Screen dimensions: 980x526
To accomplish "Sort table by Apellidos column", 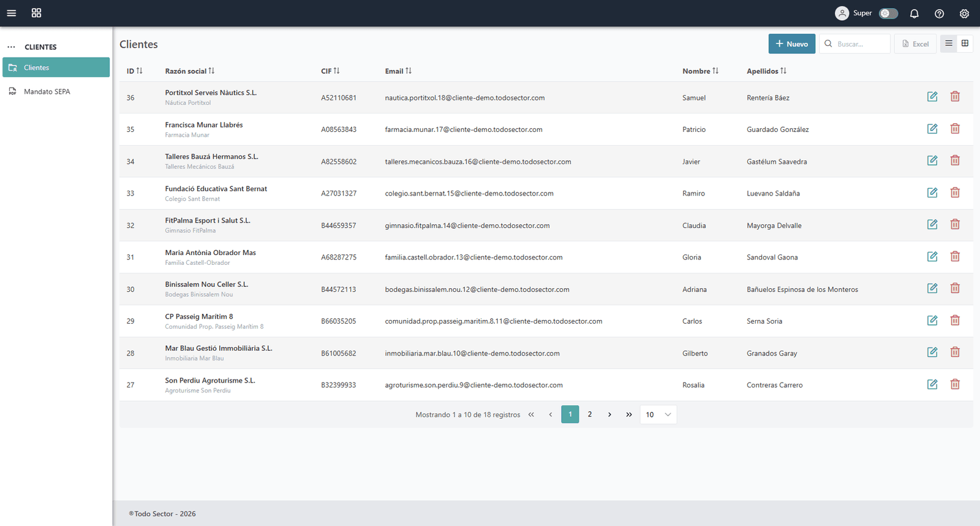I will (766, 71).
